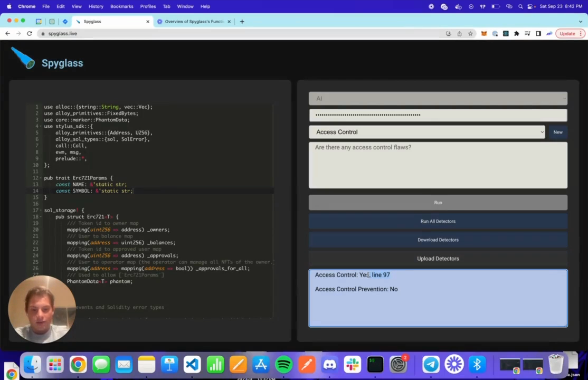This screenshot has height=380, width=588.
Task: Open Slack from the Dock
Action: (353, 364)
